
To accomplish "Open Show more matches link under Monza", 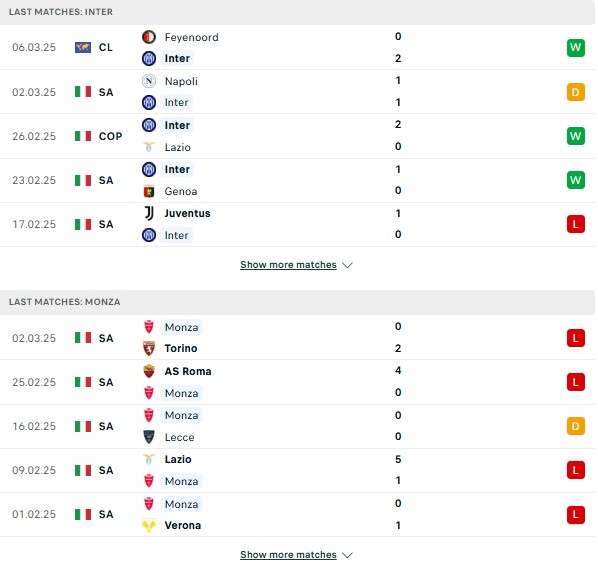I will click(x=288, y=555).
